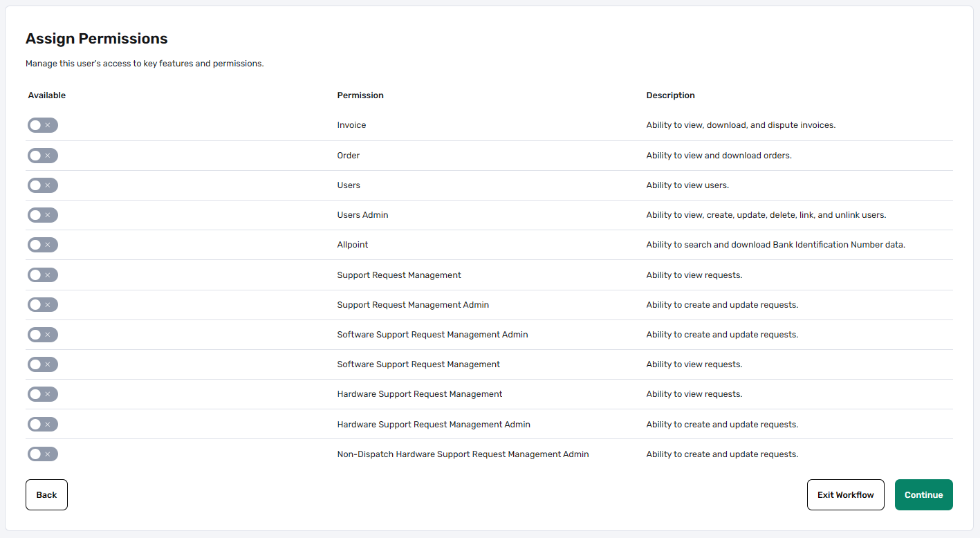Click the 'Ability to view users.' description
Image resolution: width=980 pixels, height=538 pixels.
click(x=687, y=185)
